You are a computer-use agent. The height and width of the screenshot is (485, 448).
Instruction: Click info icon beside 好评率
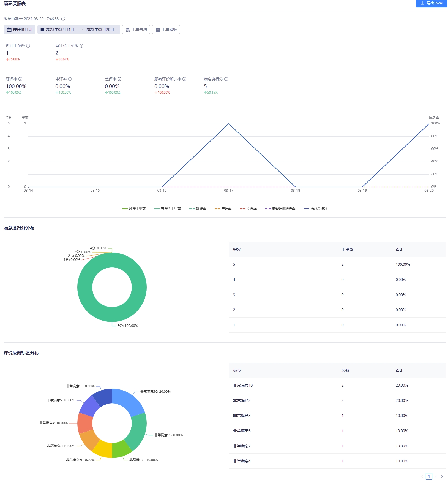pyautogui.click(x=20, y=79)
